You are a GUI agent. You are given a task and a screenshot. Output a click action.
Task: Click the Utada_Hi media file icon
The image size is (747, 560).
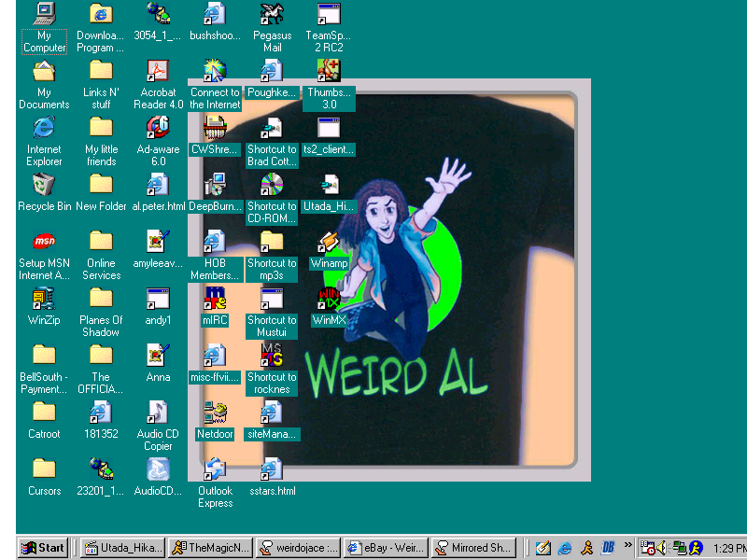(x=329, y=184)
